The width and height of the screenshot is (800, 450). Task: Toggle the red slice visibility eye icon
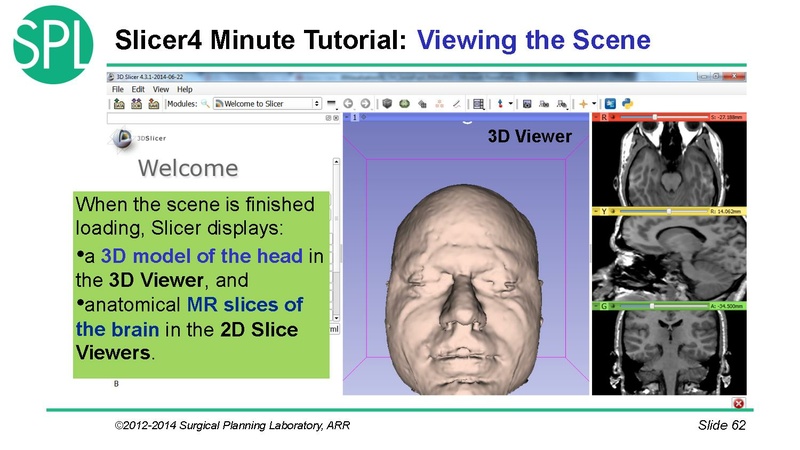coord(613,117)
